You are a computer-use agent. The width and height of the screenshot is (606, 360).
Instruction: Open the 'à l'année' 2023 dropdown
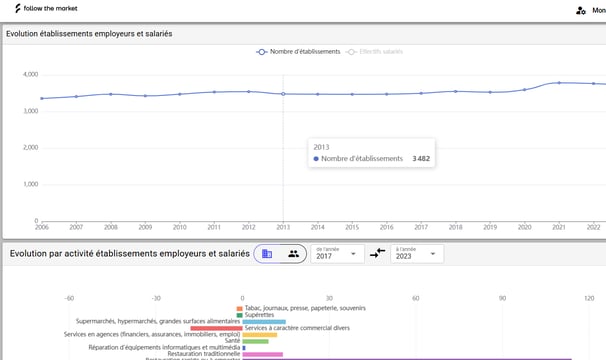click(417, 254)
